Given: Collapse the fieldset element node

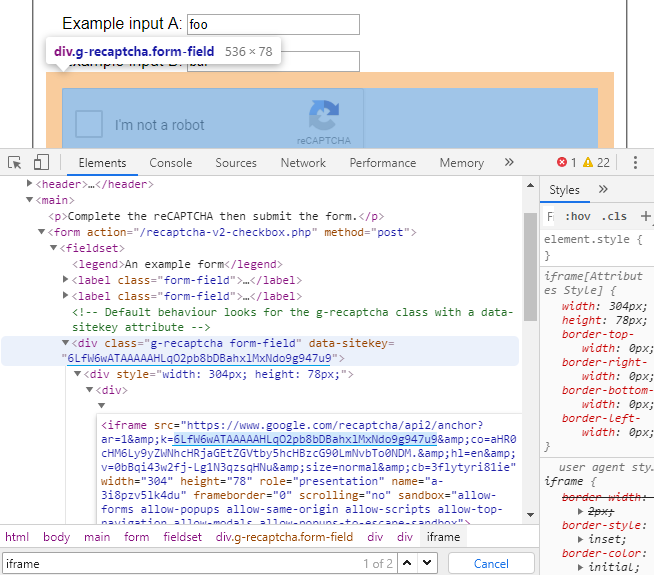Looking at the screenshot, I should point(54,248).
